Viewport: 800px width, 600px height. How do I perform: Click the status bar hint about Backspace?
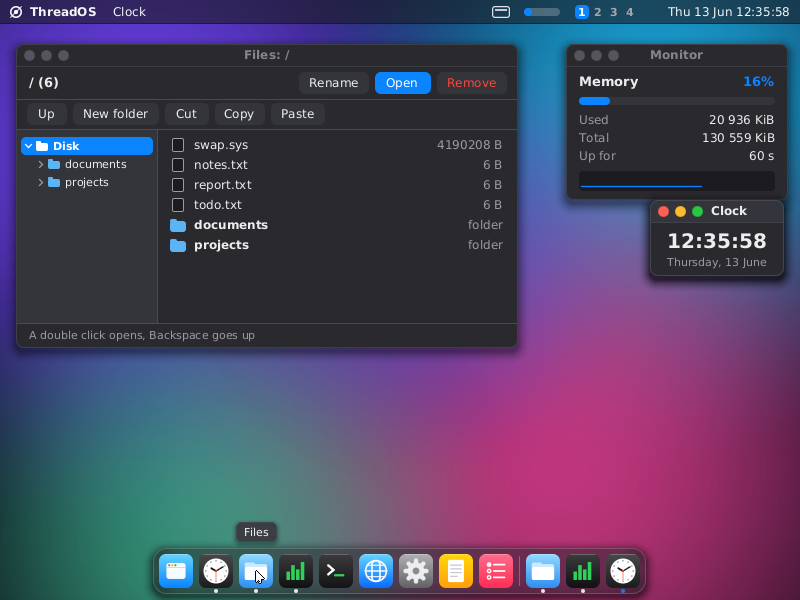142,335
